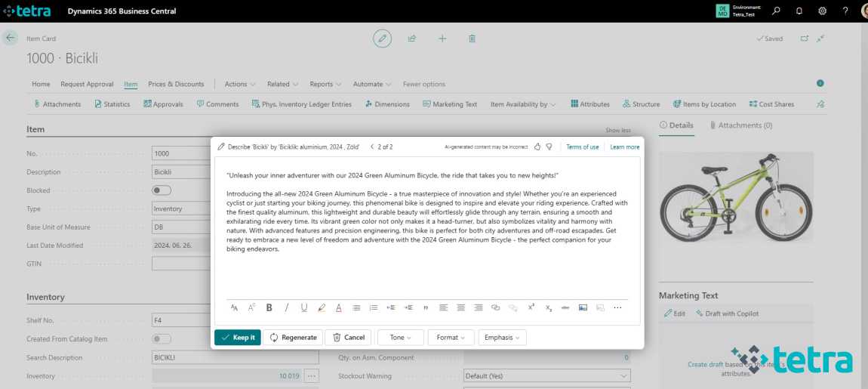The width and height of the screenshot is (868, 389).
Task: Toggle Created From Catalog Item switch
Action: pos(162,339)
